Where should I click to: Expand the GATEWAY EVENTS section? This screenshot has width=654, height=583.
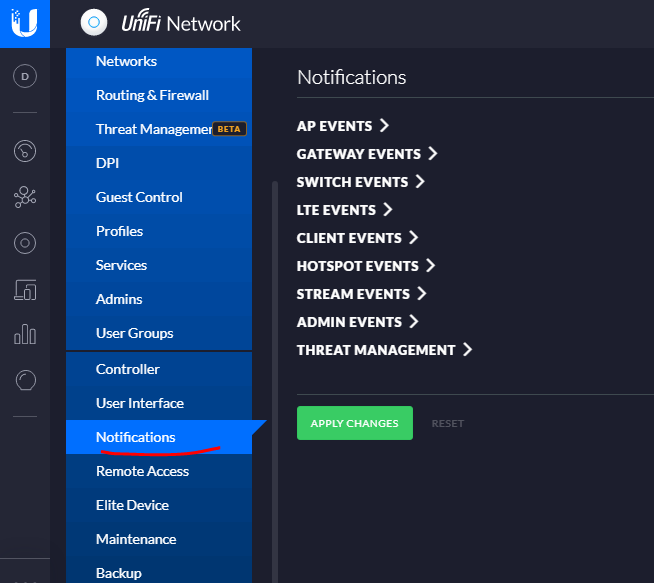[x=367, y=154]
